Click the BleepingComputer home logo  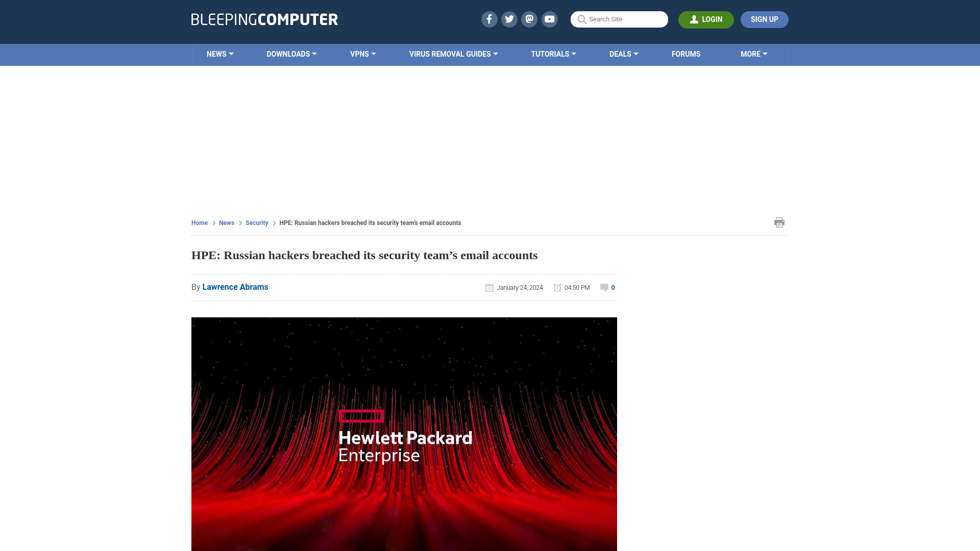click(x=264, y=19)
